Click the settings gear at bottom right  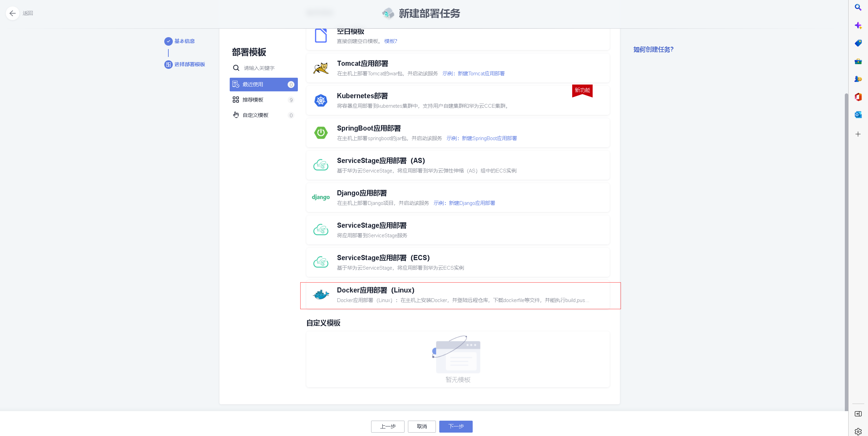coord(858,431)
